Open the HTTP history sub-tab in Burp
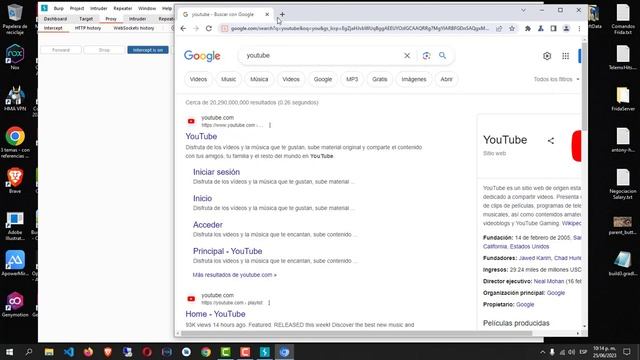The width and height of the screenshot is (640, 360). point(88,28)
